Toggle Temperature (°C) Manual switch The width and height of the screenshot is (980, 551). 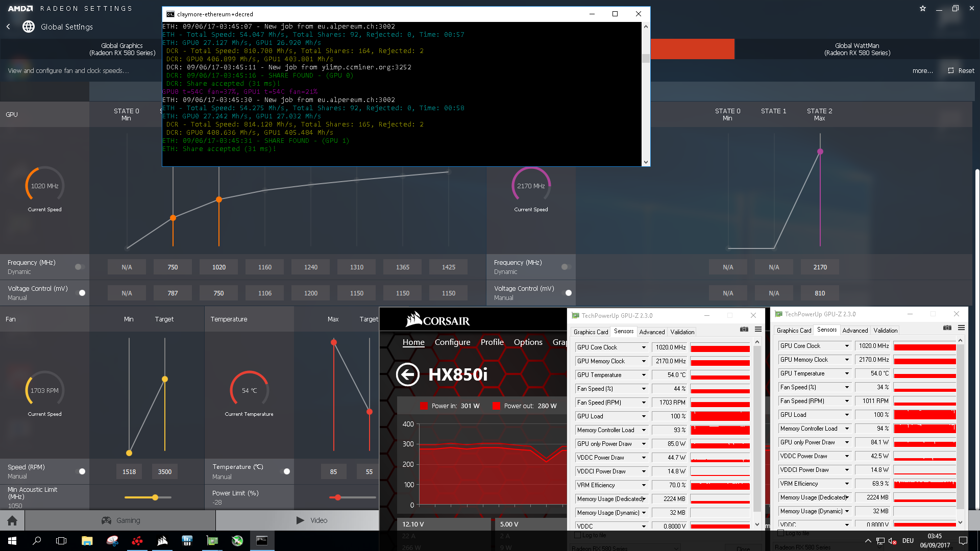(285, 471)
